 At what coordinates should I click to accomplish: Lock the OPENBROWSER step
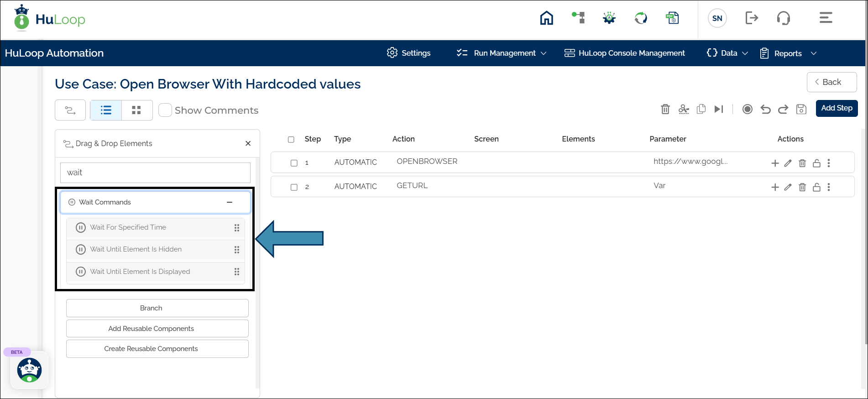point(816,163)
